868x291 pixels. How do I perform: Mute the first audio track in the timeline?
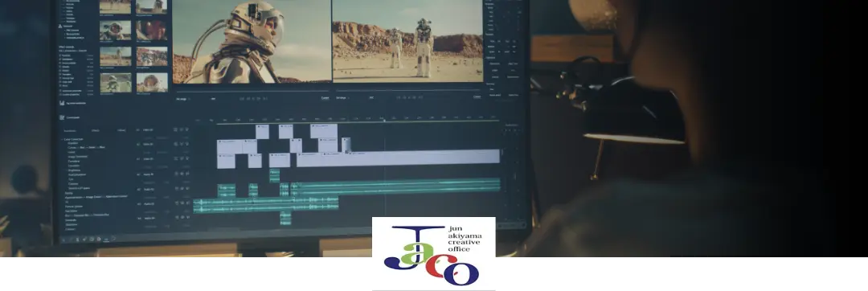tap(181, 174)
